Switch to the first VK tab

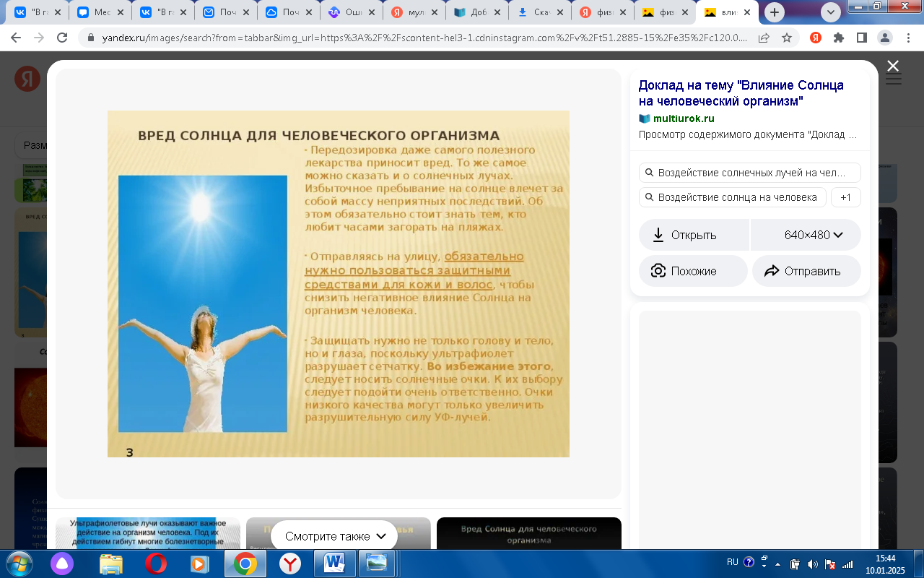click(x=39, y=12)
